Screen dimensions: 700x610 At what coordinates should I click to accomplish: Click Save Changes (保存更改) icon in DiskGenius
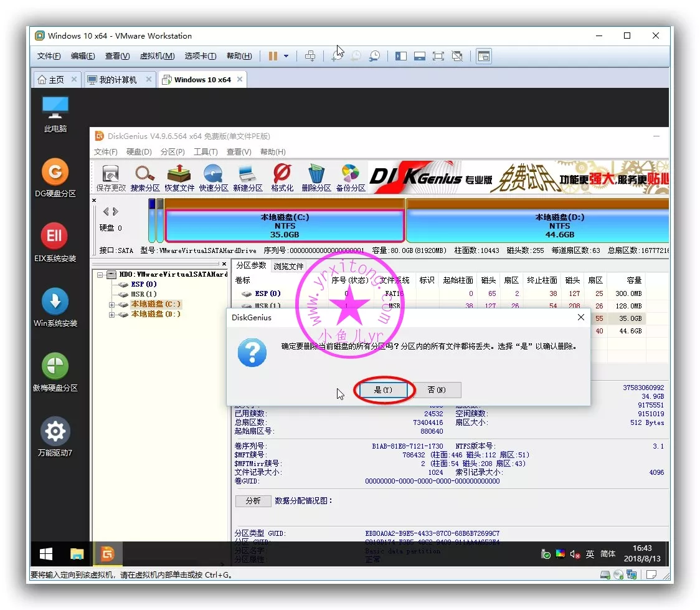[x=111, y=178]
